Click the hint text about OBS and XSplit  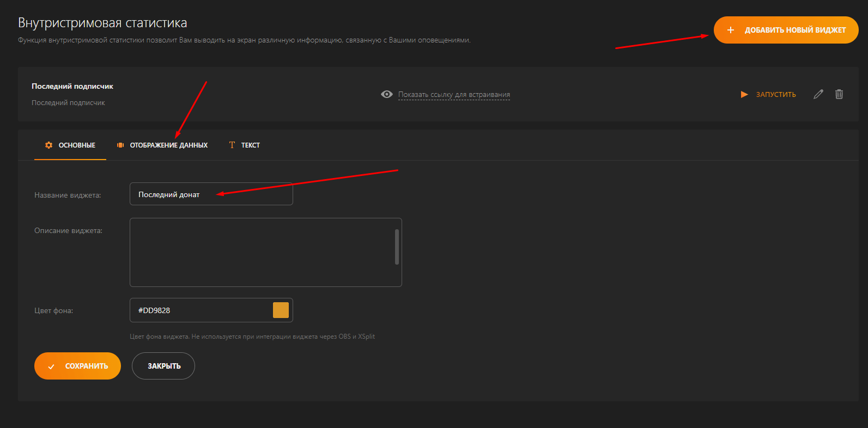click(252, 337)
